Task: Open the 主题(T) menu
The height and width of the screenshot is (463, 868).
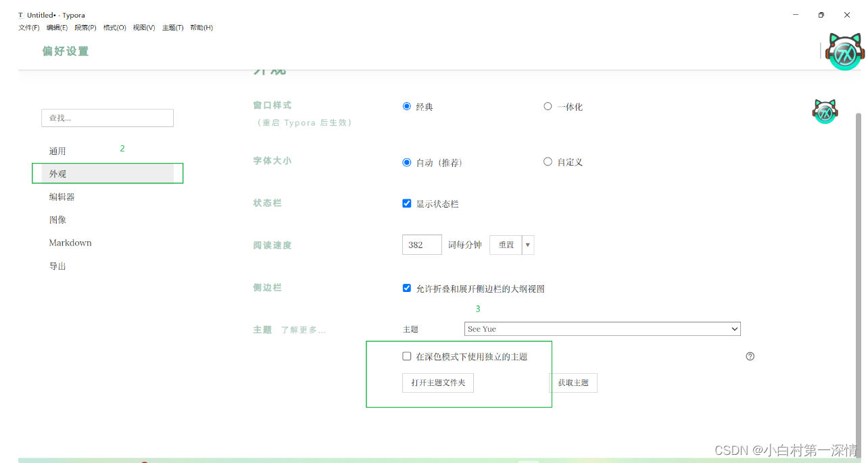Action: coord(173,28)
